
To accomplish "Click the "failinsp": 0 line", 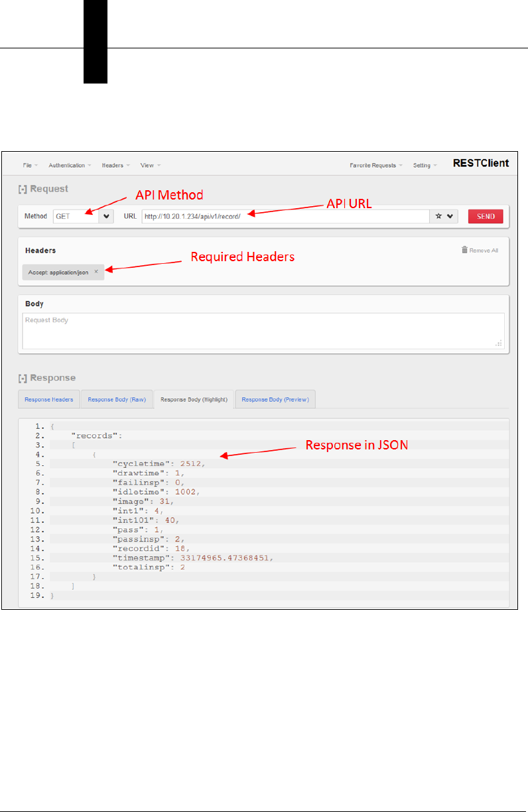I will pos(149,483).
